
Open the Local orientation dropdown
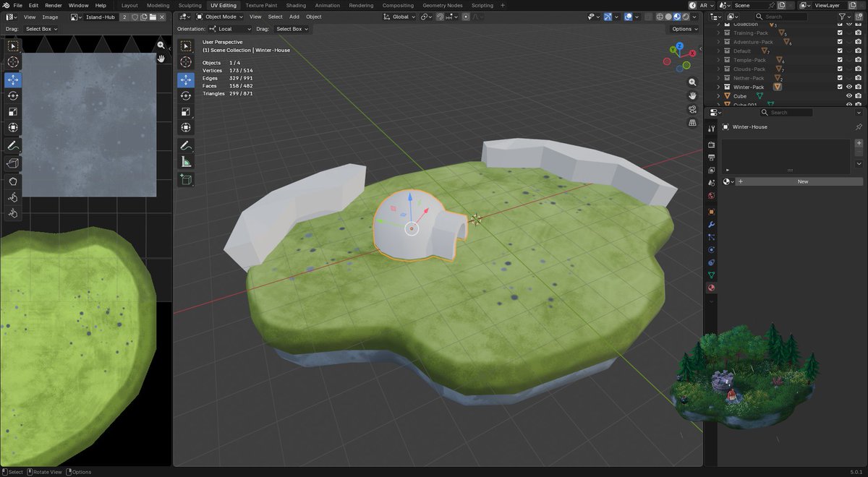[230, 29]
